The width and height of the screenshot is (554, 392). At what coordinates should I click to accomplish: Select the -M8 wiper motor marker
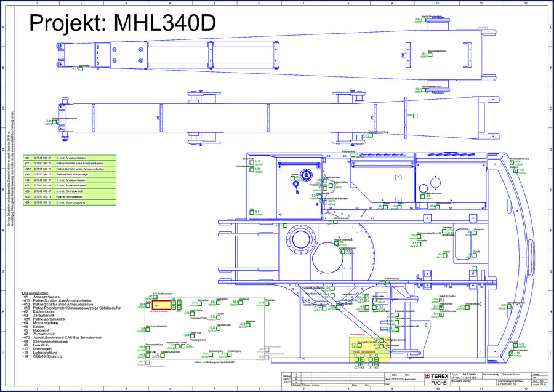[148, 329]
